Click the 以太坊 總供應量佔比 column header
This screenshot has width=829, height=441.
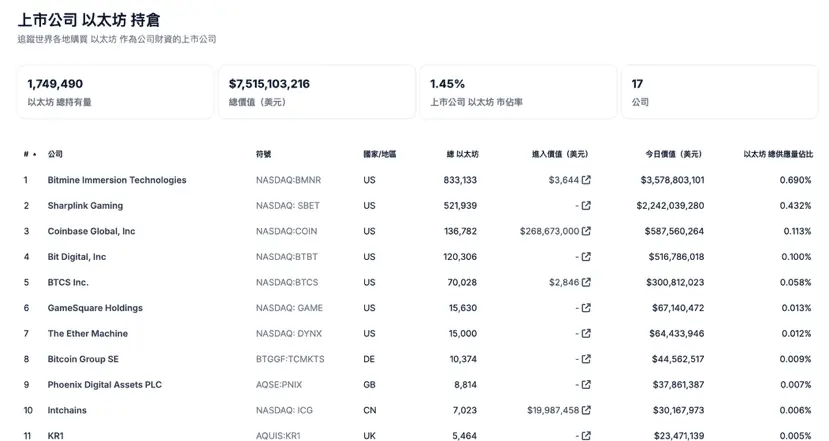778,154
